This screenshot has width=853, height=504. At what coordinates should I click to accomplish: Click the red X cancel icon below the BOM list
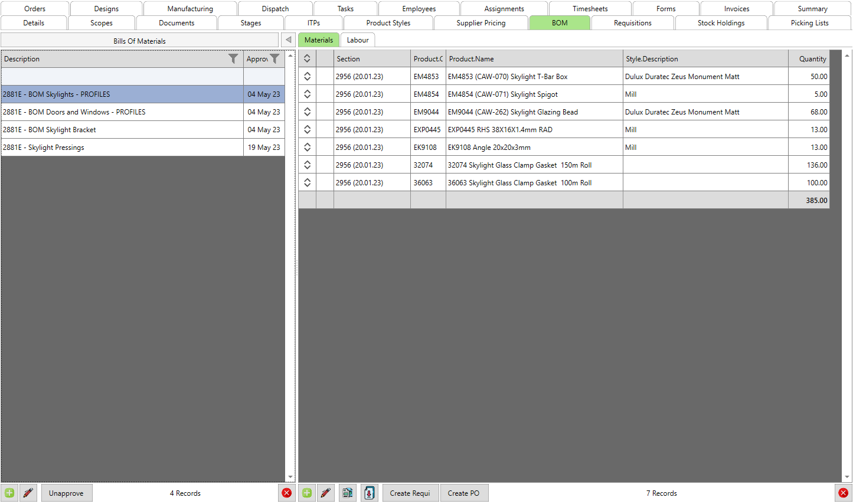pyautogui.click(x=287, y=493)
